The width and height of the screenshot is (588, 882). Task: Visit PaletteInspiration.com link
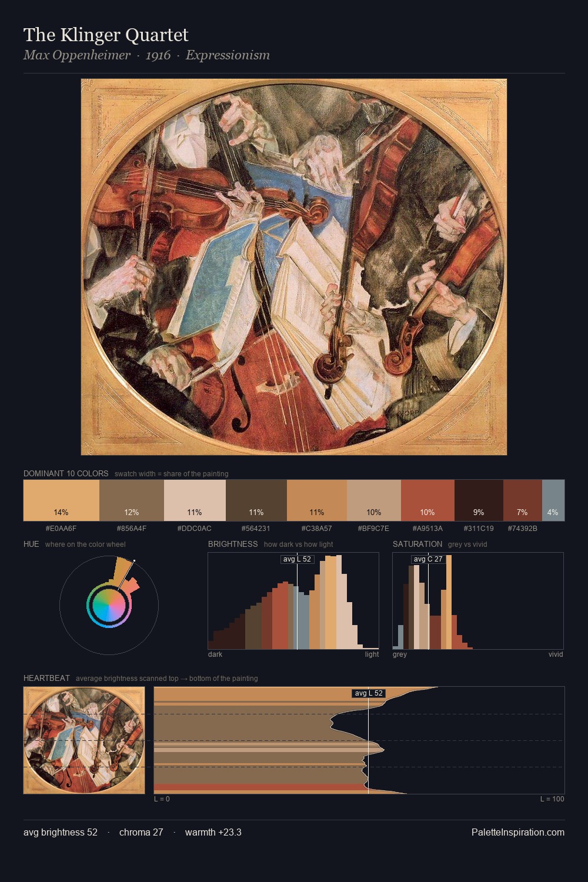(x=518, y=832)
